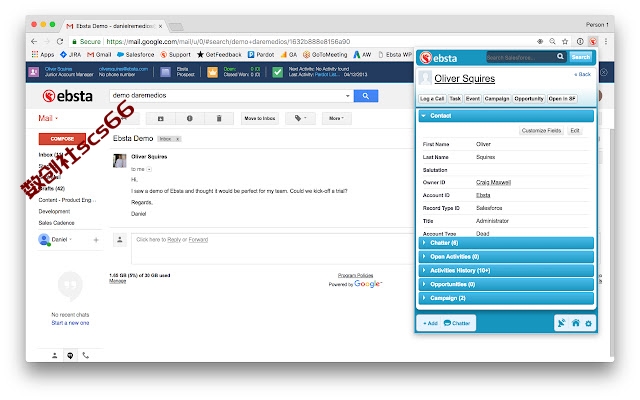Click the crown opportunities icon in the Ebsta bar
Screen dimensions: 640x400
click(212, 72)
